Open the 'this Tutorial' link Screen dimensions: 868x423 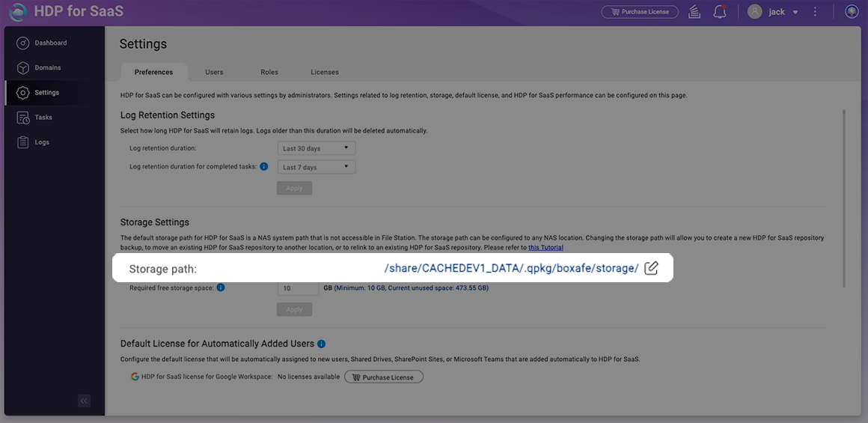click(x=545, y=248)
